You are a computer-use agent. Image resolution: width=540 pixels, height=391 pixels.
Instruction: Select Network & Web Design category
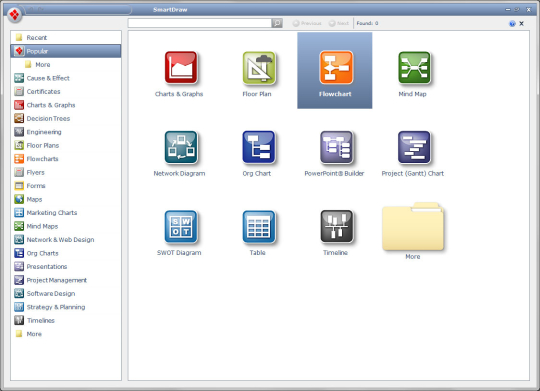[66, 239]
